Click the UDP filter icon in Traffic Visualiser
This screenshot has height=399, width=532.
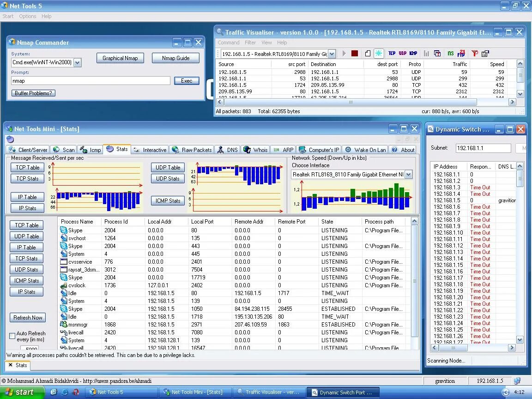pyautogui.click(x=403, y=53)
